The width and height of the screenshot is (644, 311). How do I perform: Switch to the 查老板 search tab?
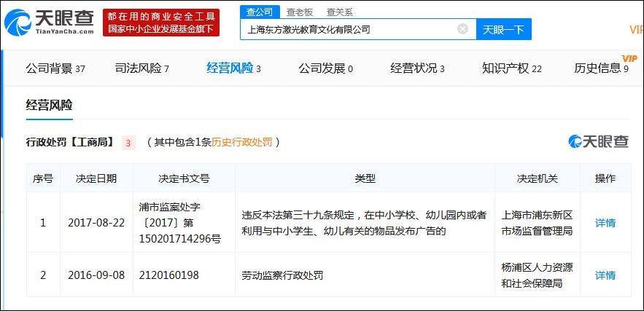click(300, 12)
